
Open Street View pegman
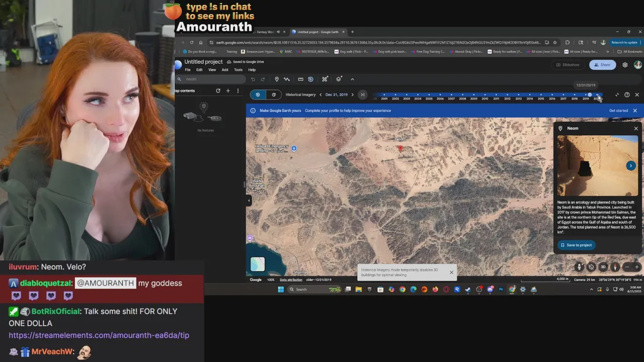[579, 267]
